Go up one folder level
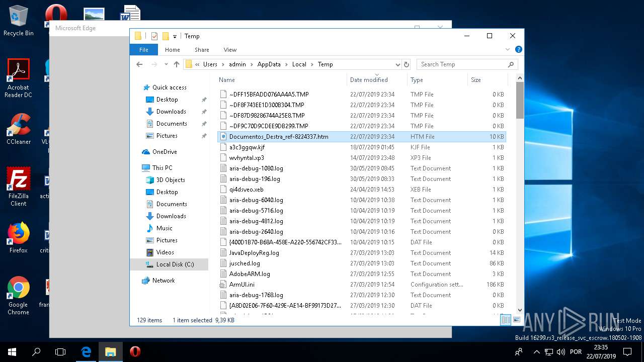The height and width of the screenshot is (362, 644). (x=177, y=64)
